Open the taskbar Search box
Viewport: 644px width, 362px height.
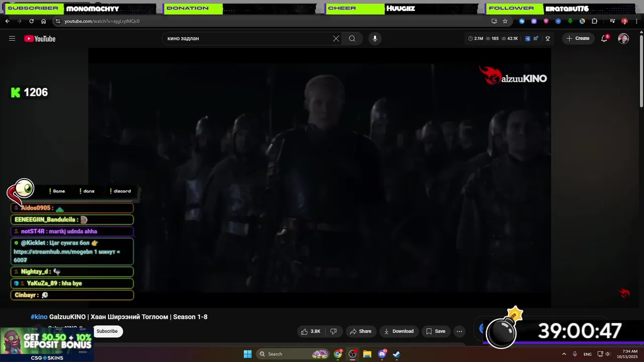[x=293, y=354]
